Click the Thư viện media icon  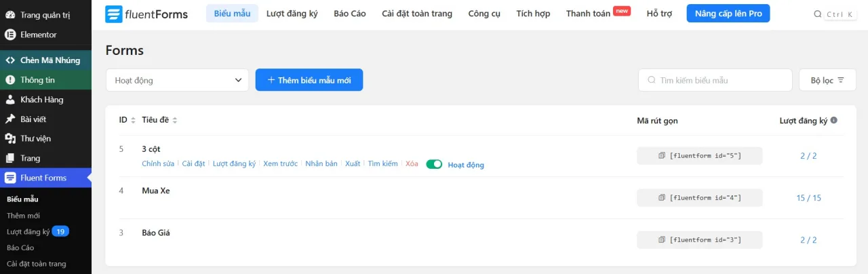[10, 138]
